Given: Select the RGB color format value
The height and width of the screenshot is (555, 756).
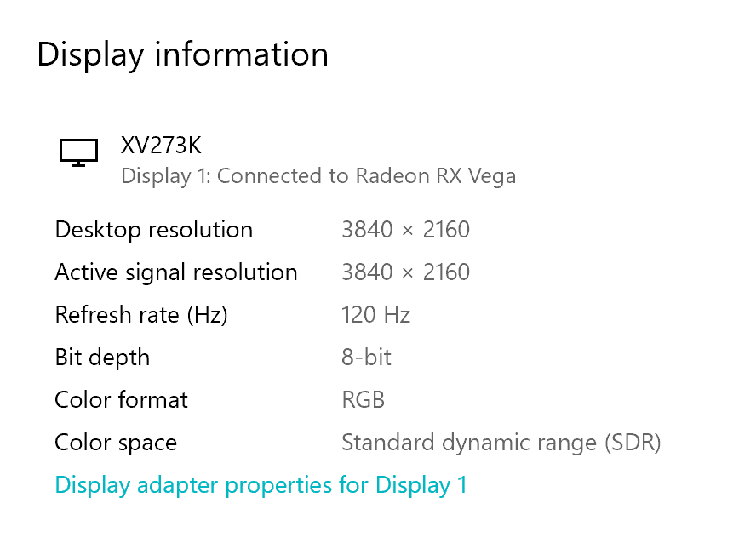Looking at the screenshot, I should click(363, 400).
